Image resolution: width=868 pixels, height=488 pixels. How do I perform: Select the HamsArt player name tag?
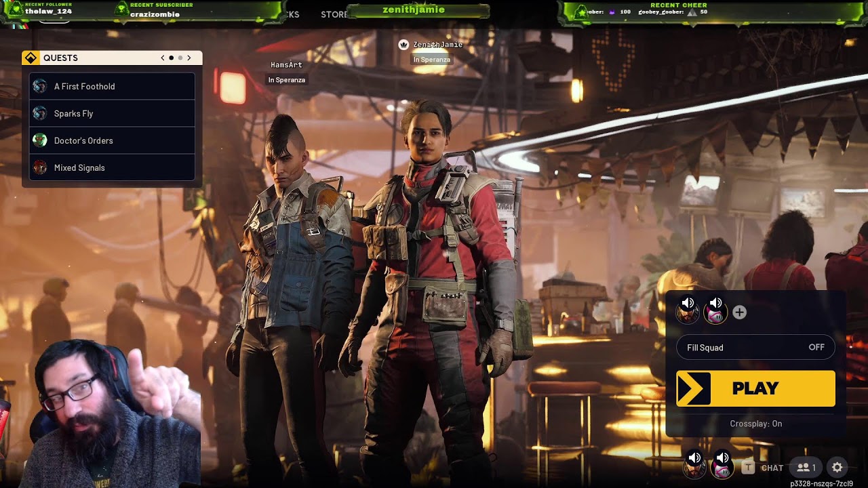tap(286, 65)
